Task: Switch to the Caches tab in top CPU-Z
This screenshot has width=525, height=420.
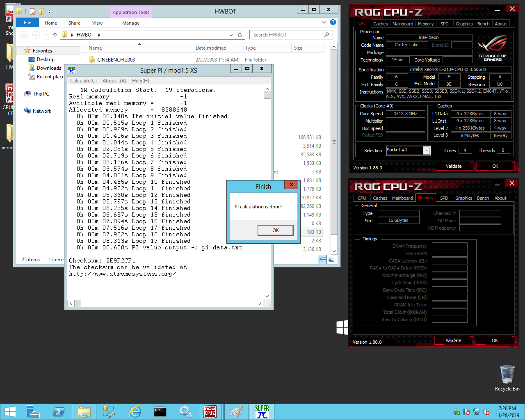Action: click(x=380, y=24)
